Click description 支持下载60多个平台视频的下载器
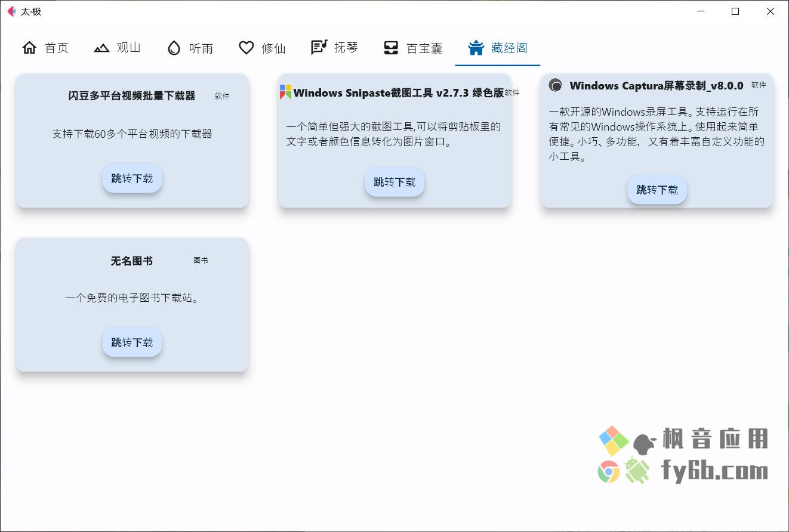The height and width of the screenshot is (532, 789). point(132,134)
